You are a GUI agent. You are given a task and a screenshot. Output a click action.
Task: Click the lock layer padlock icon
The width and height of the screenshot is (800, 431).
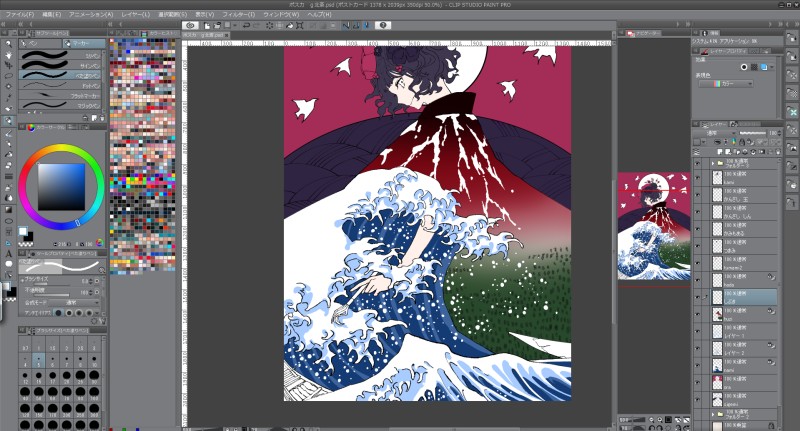[742, 142]
